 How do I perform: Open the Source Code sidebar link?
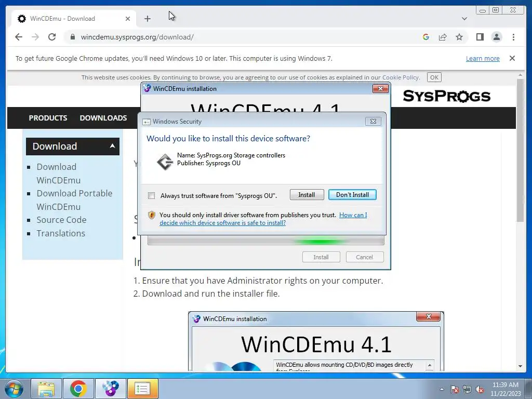61,220
